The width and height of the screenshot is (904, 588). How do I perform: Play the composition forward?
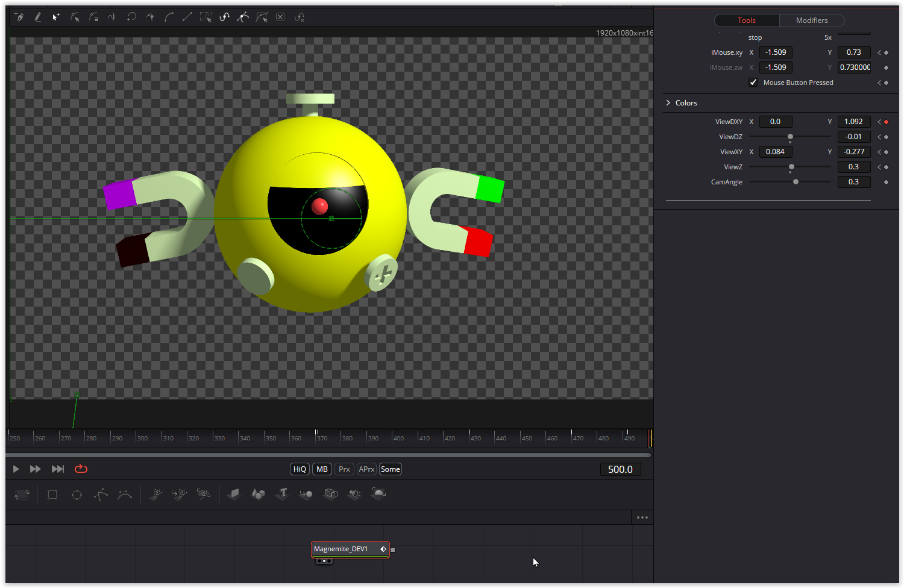(16, 469)
